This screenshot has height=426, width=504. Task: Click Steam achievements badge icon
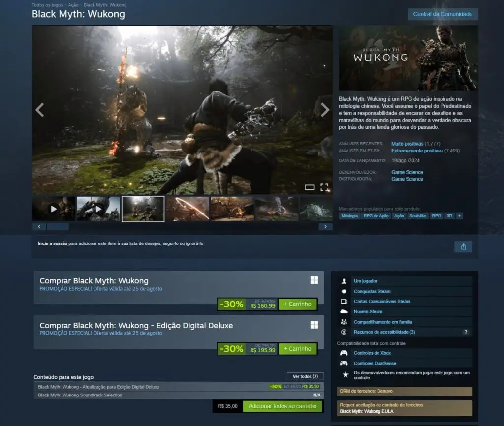coord(344,291)
